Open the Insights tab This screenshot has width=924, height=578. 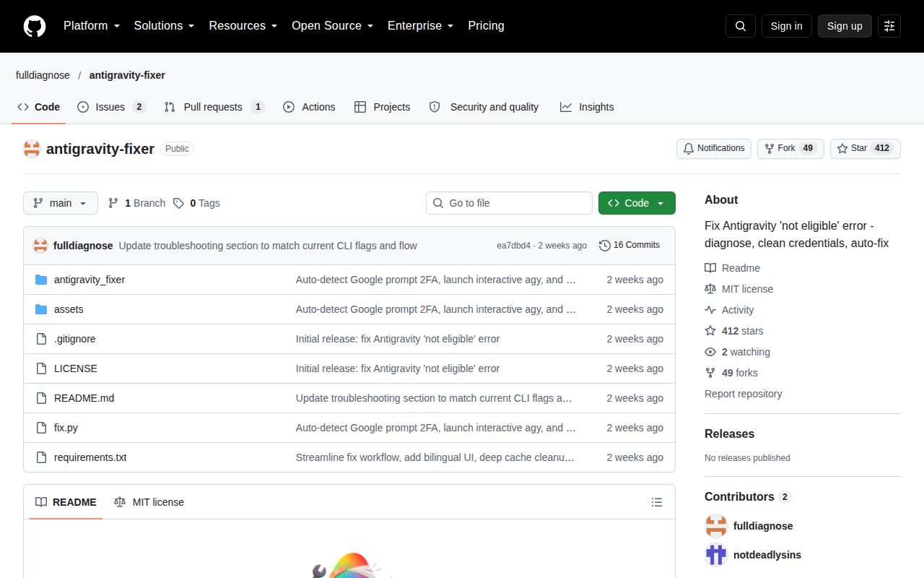pyautogui.click(x=587, y=107)
